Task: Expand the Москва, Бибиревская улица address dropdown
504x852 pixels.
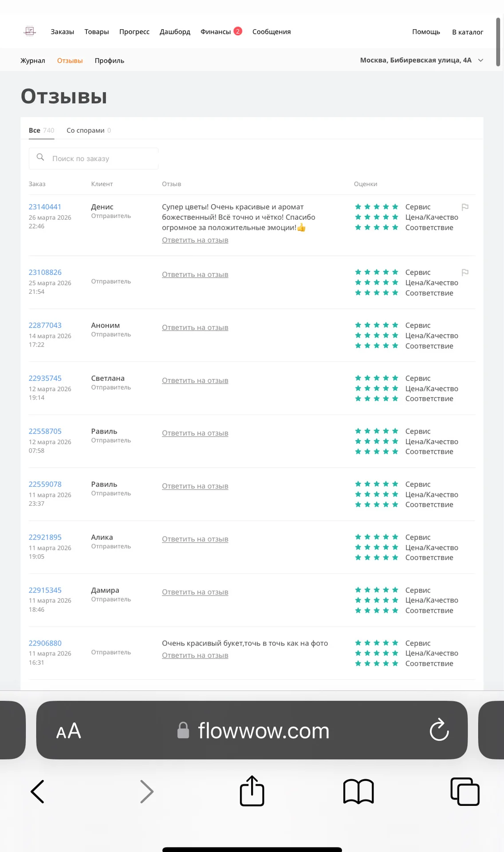Action: (421, 60)
